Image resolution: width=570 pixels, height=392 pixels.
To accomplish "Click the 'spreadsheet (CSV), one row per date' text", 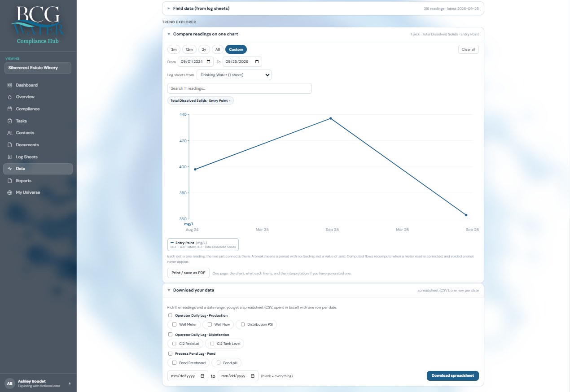I will [448, 291].
